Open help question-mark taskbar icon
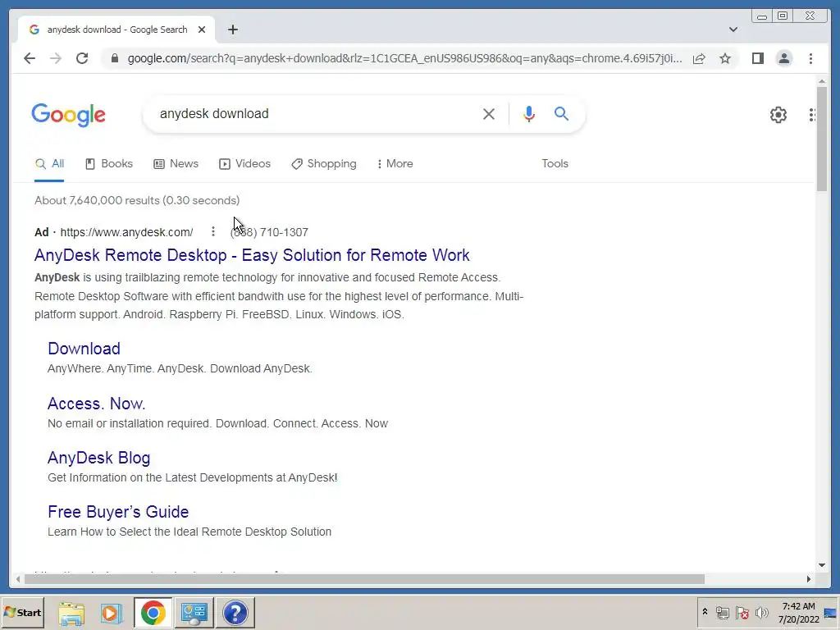Viewport: 840px width, 630px height. (x=235, y=613)
